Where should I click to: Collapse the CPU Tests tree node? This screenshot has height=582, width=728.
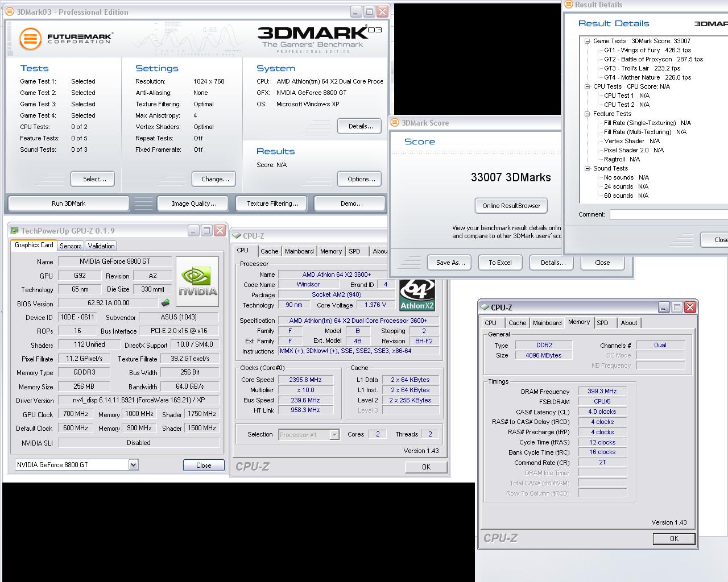click(x=588, y=86)
